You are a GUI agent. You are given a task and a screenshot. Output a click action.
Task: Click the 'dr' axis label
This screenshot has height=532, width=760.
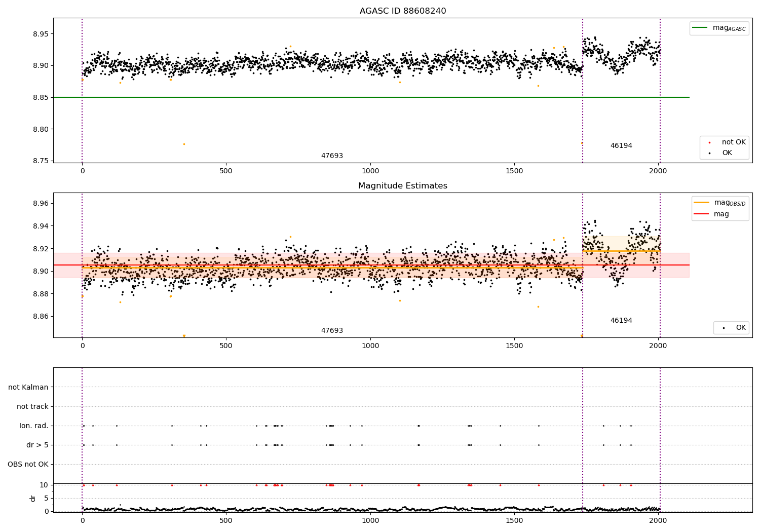(33, 498)
